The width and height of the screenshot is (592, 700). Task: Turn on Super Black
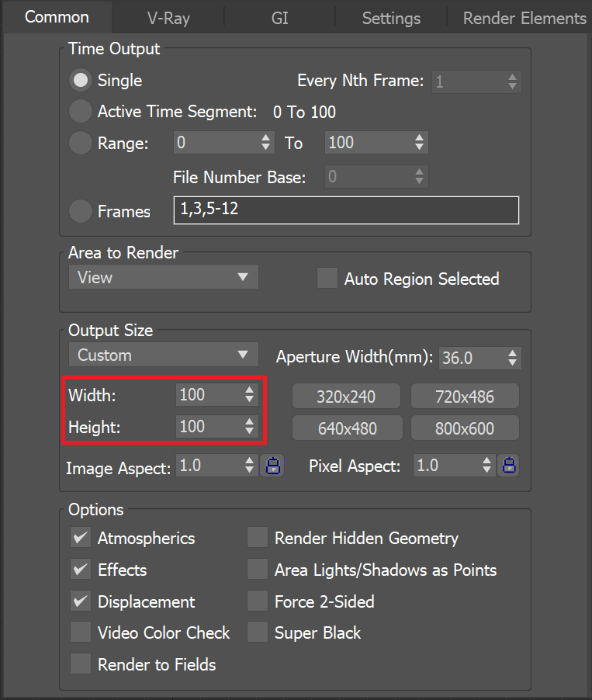coord(257,632)
